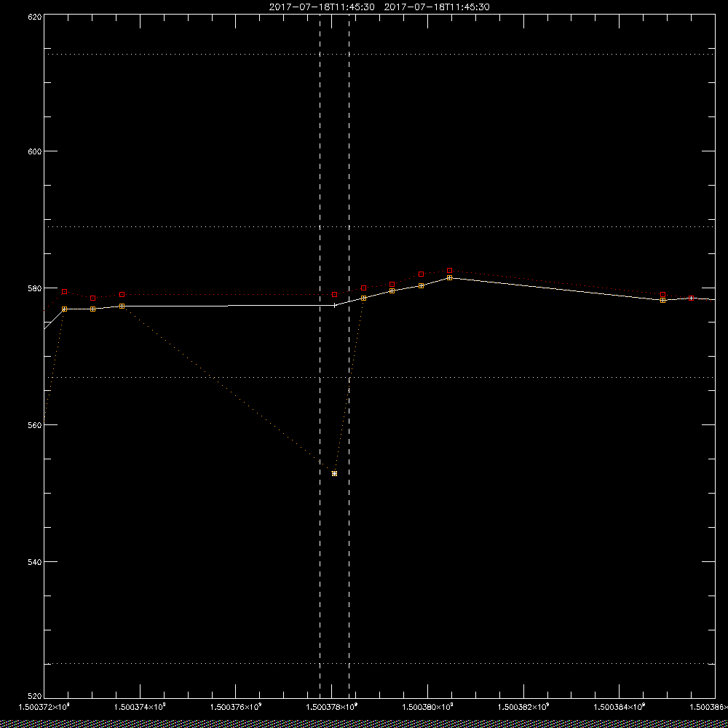The image size is (728, 728).
Task: Select the white plus marker between the dashed lines
Action: (x=334, y=305)
